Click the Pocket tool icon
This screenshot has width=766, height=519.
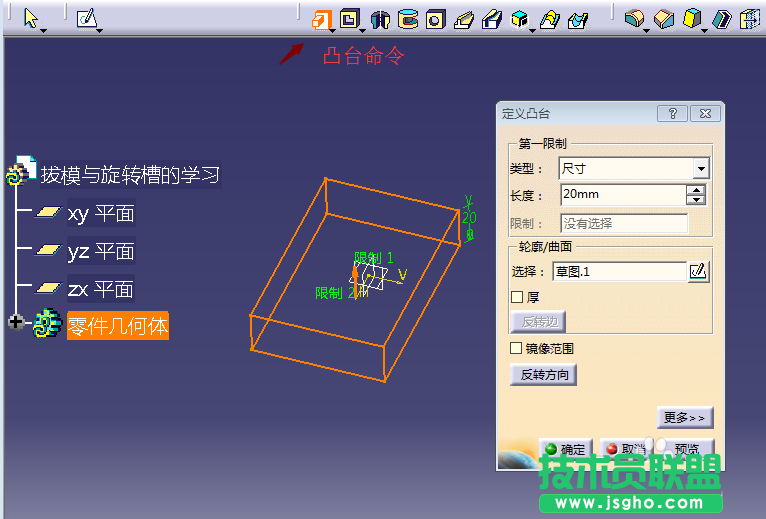point(348,19)
